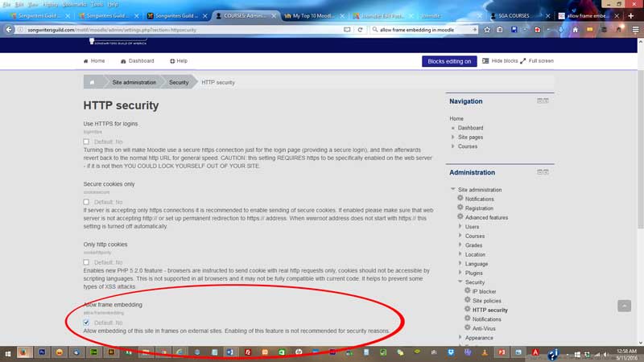Click the home icon in the breadcrumb
644x362 pixels.
point(93,82)
